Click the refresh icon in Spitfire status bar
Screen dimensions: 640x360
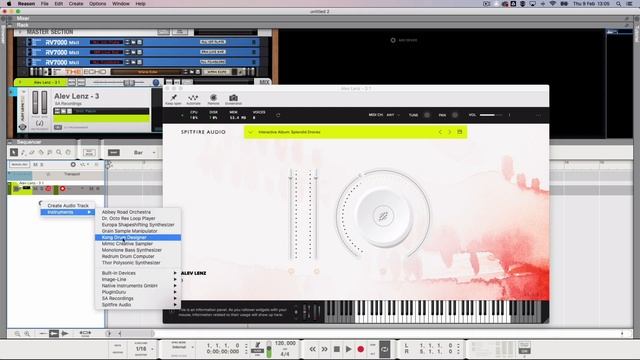(x=278, y=115)
